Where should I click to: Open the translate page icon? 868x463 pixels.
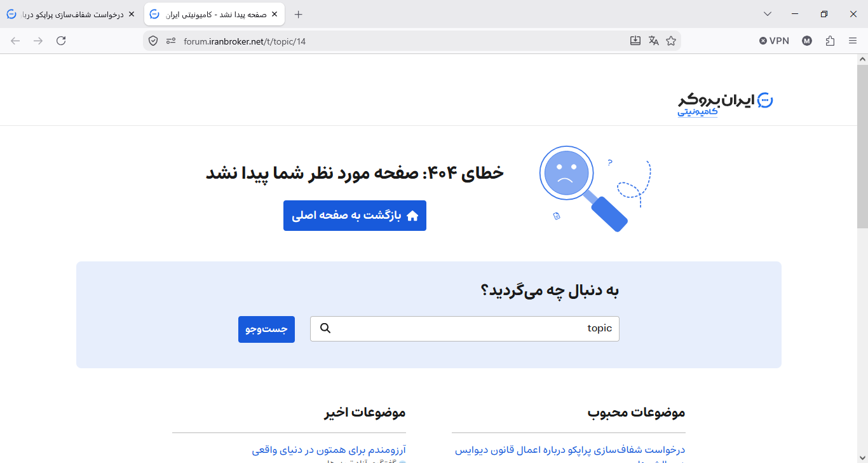tap(653, 41)
